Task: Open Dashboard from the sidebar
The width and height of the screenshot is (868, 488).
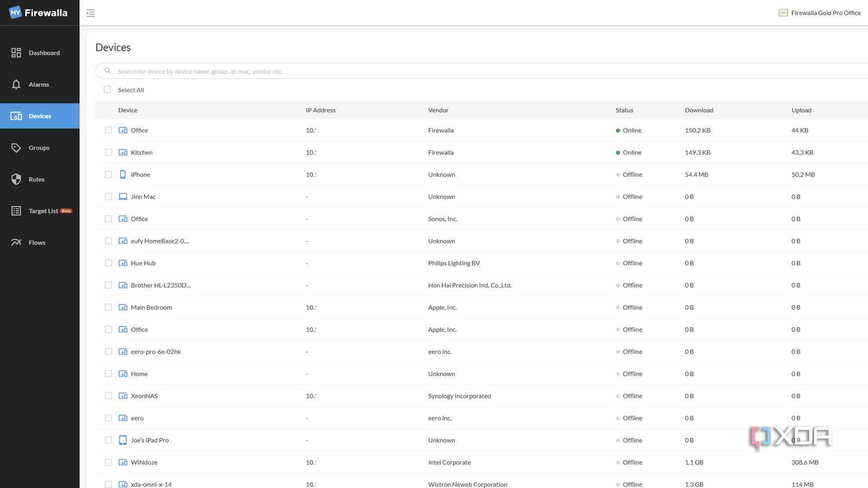Action: [x=39, y=53]
